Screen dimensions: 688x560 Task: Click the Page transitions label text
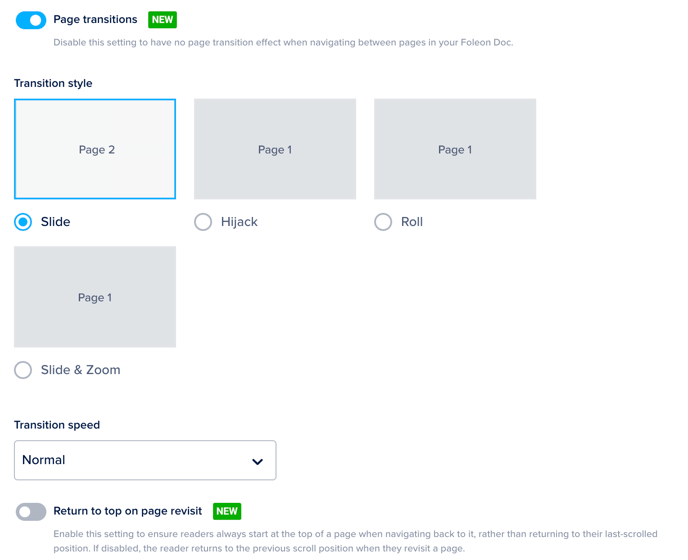pos(95,20)
